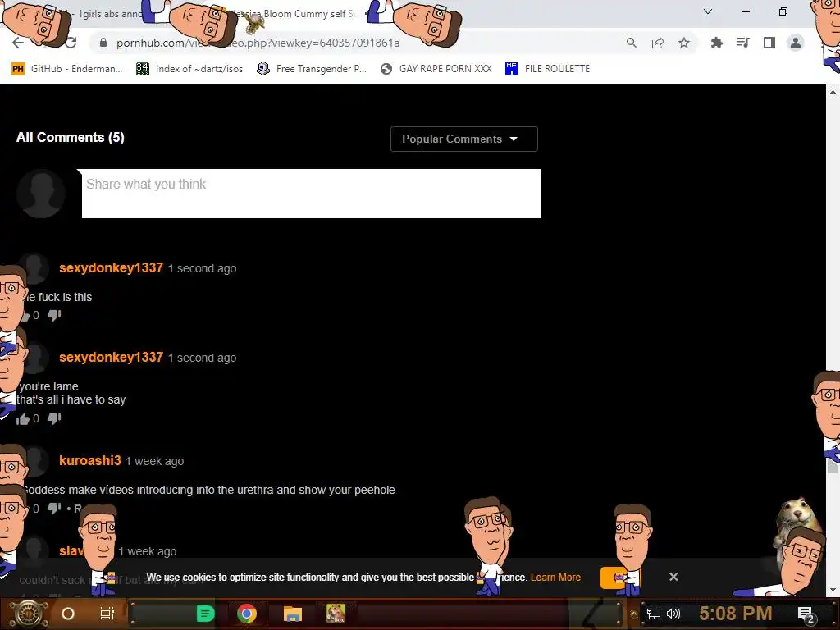This screenshot has width=840, height=630.
Task: Minimize the Chrome window
Action: (x=745, y=11)
